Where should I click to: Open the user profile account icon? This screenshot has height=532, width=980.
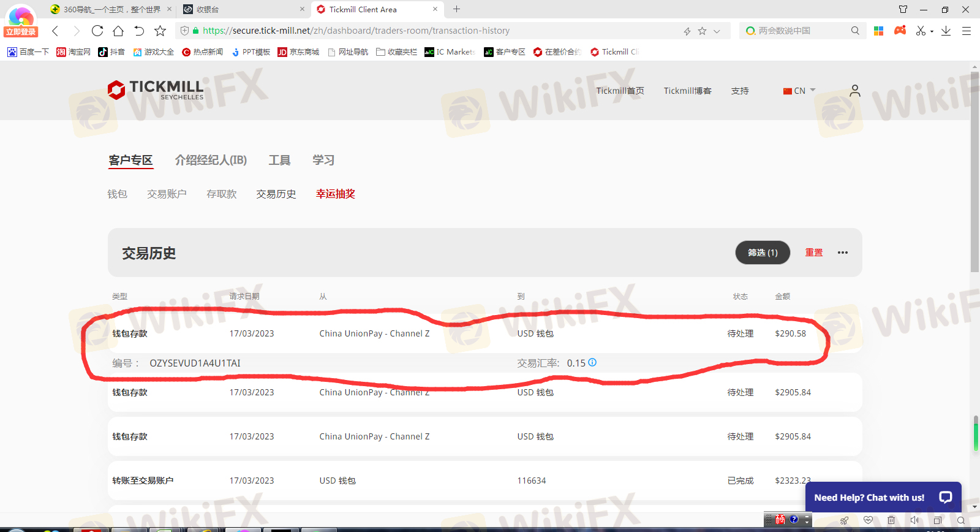click(855, 91)
